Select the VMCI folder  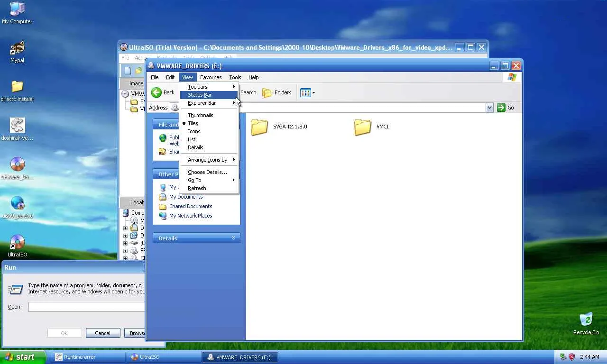click(372, 127)
